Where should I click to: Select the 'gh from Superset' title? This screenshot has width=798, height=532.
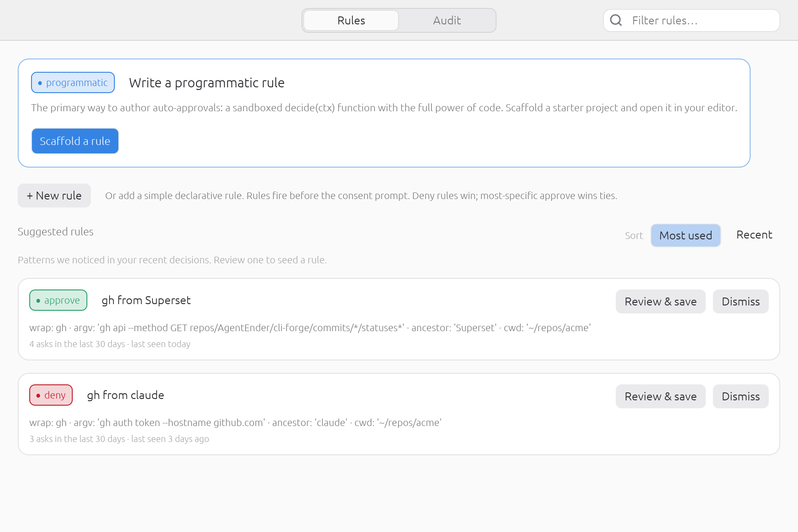tap(146, 300)
